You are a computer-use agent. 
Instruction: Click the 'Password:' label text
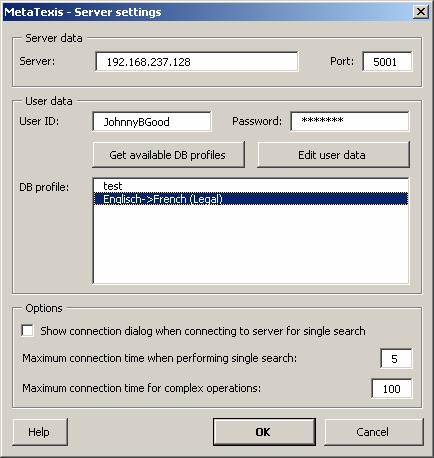click(x=257, y=121)
